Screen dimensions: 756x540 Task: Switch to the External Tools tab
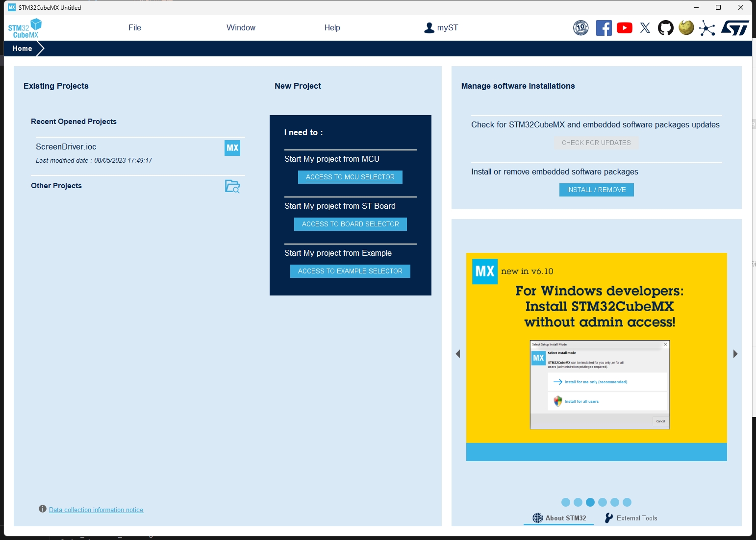[631, 518]
